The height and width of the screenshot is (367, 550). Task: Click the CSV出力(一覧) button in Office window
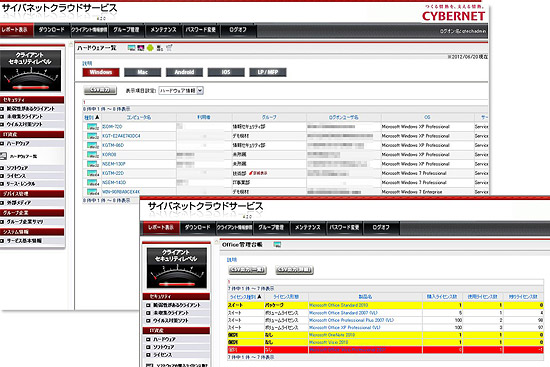[247, 270]
